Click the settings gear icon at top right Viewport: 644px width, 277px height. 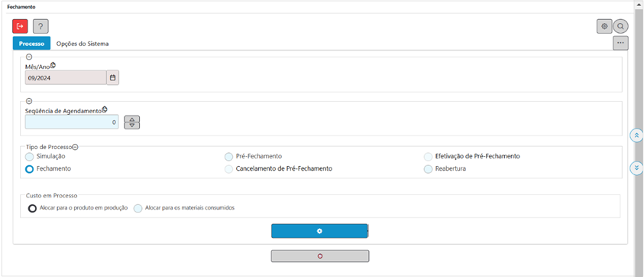(x=604, y=26)
